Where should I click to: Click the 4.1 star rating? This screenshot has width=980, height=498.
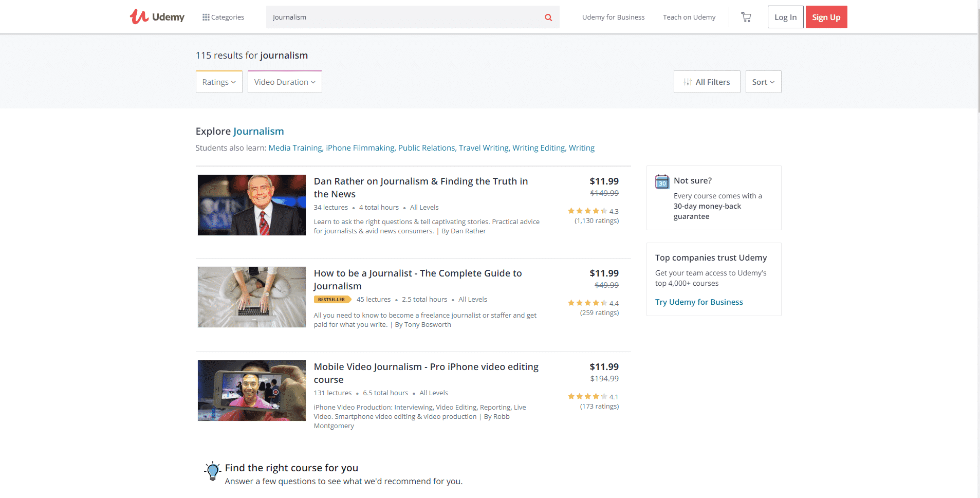pos(593,397)
